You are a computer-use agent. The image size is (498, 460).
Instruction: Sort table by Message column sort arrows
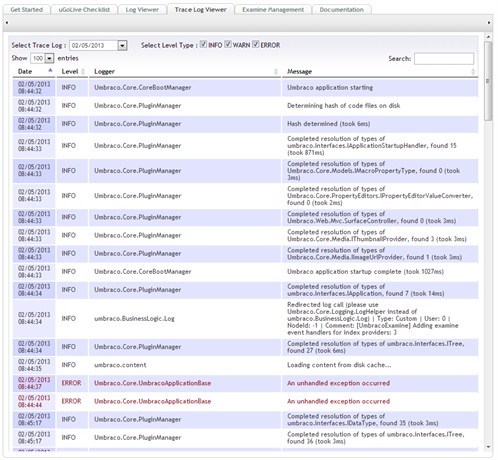(x=473, y=71)
